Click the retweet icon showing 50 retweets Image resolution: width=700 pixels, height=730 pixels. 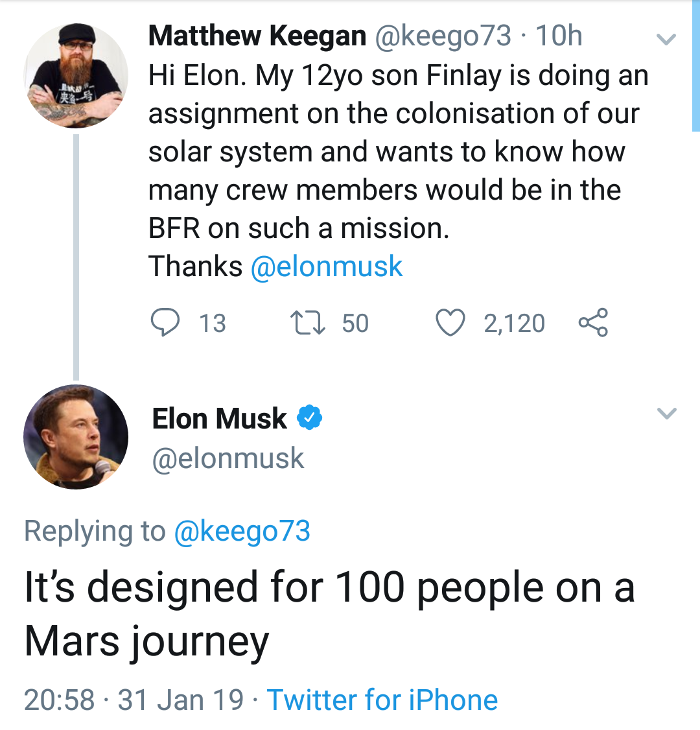point(307,322)
